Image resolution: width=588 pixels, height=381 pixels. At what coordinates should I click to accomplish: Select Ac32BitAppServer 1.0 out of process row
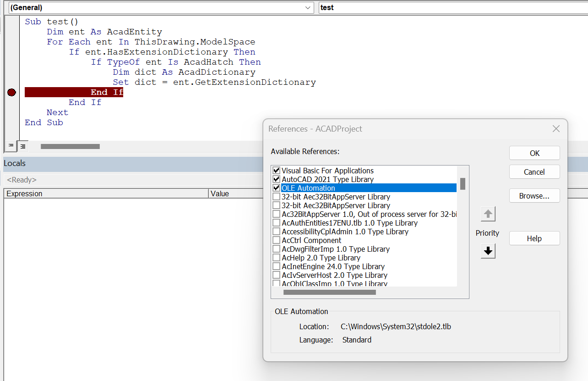(369, 214)
